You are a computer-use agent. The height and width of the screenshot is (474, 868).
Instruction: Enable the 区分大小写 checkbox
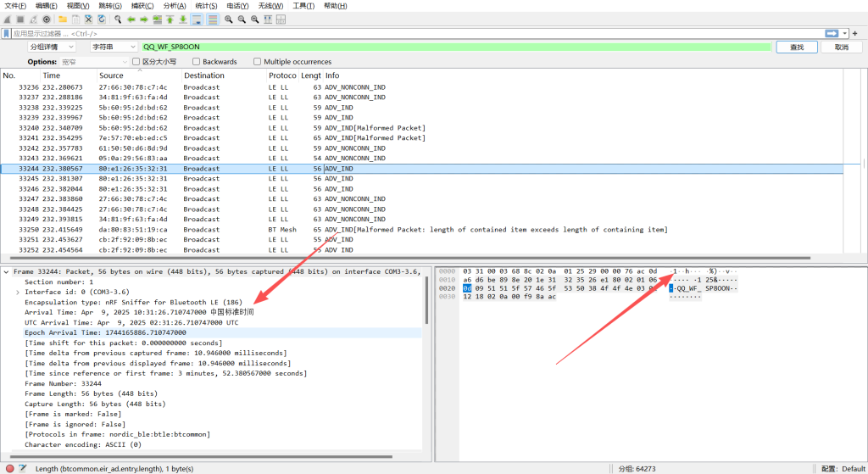(x=136, y=62)
